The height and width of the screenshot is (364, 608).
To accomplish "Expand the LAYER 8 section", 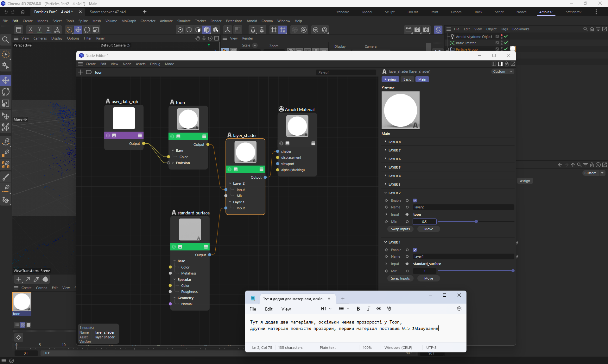I will [385, 142].
